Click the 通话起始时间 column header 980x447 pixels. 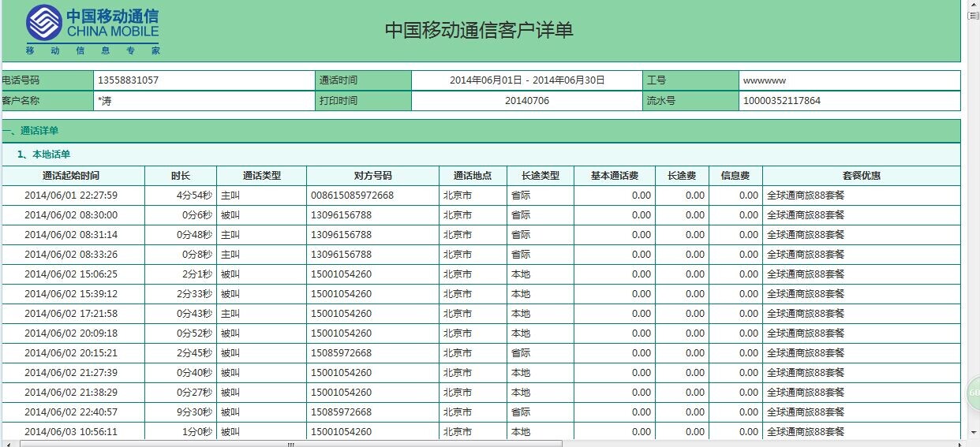(71, 176)
